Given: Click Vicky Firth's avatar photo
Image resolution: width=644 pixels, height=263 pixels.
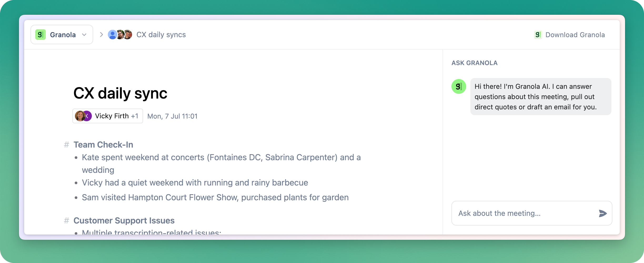Looking at the screenshot, I should coord(80,116).
